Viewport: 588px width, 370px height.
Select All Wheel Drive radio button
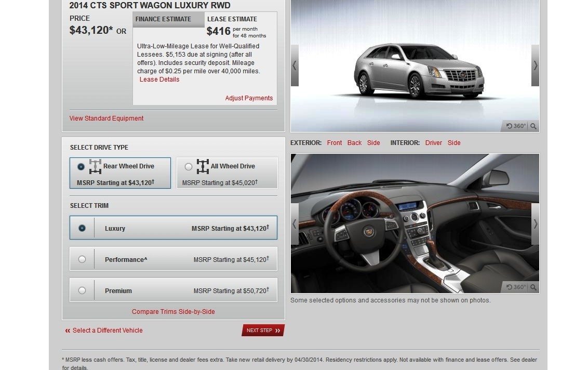click(188, 167)
